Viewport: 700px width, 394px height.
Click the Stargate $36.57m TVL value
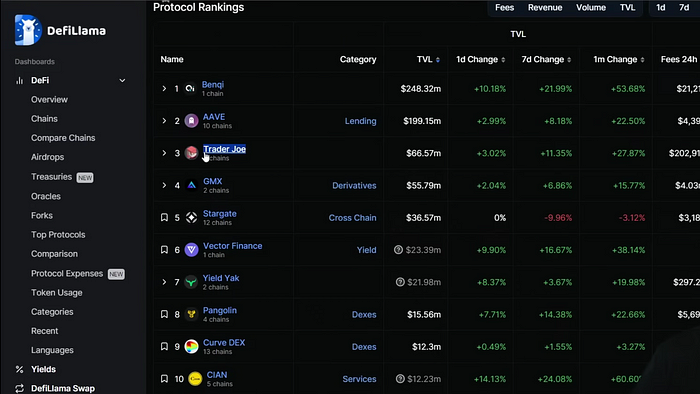point(423,218)
